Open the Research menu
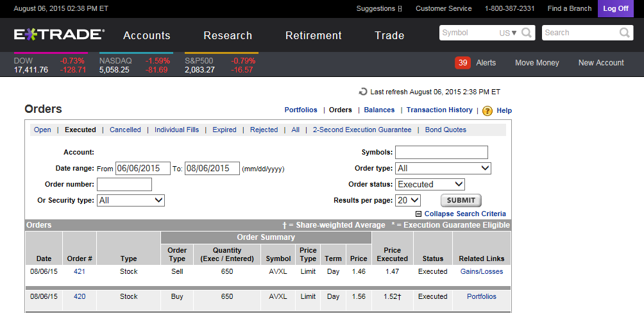Image resolution: width=644 pixels, height=313 pixels. coord(228,35)
